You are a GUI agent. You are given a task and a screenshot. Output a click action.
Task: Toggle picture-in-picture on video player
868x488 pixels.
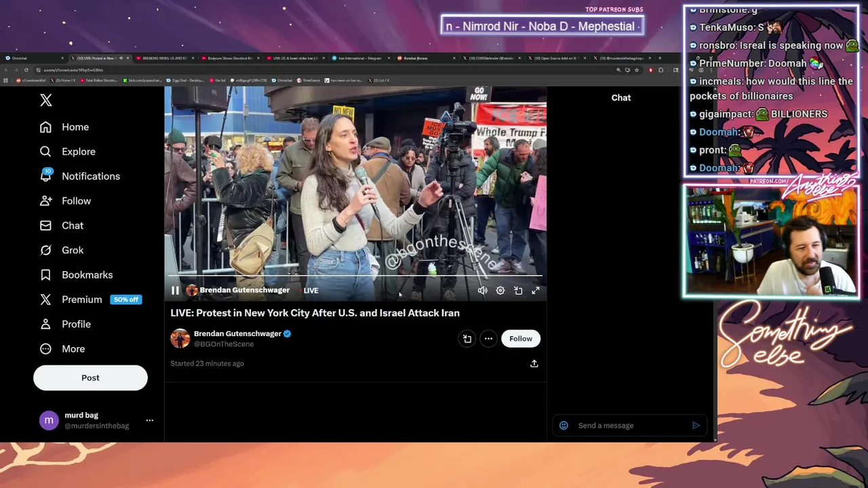(x=518, y=290)
